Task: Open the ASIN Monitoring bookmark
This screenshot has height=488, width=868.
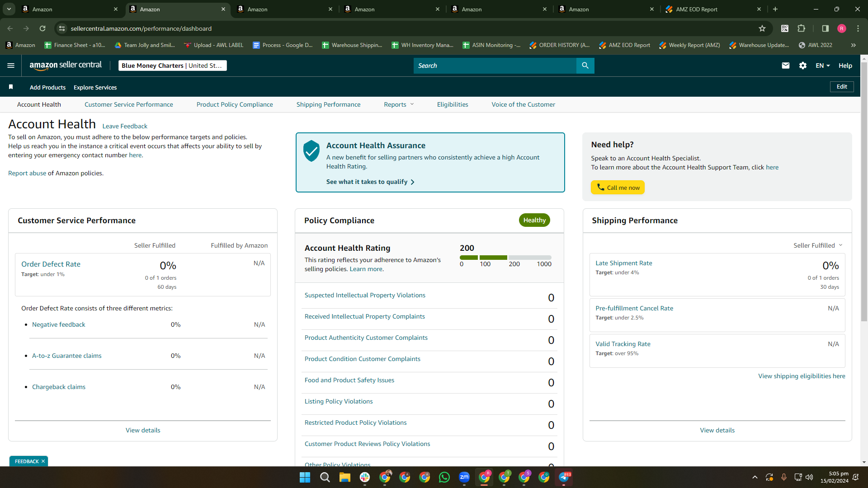Action: point(492,45)
